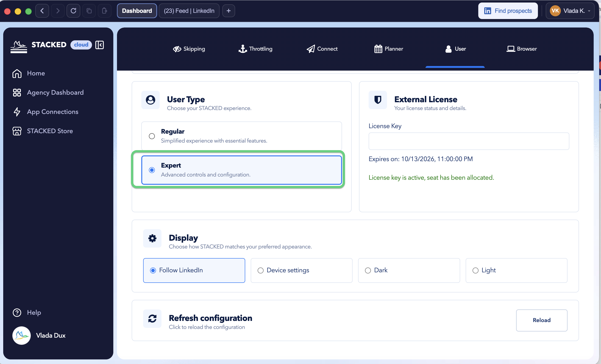Click the VK orange avatar
The height and width of the screenshot is (364, 601).
pyautogui.click(x=555, y=11)
